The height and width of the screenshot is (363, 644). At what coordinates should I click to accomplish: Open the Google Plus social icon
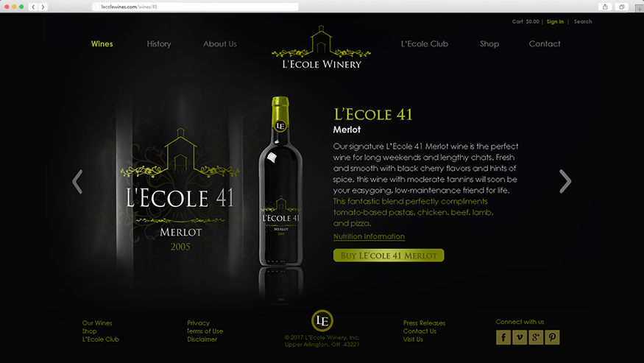536,337
